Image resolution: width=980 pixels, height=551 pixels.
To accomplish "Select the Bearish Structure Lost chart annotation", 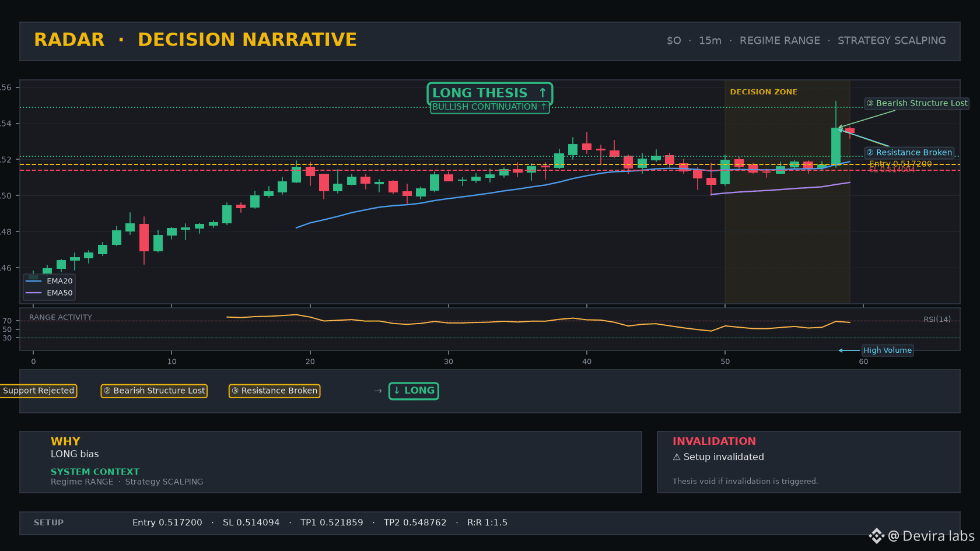I will tap(916, 103).
